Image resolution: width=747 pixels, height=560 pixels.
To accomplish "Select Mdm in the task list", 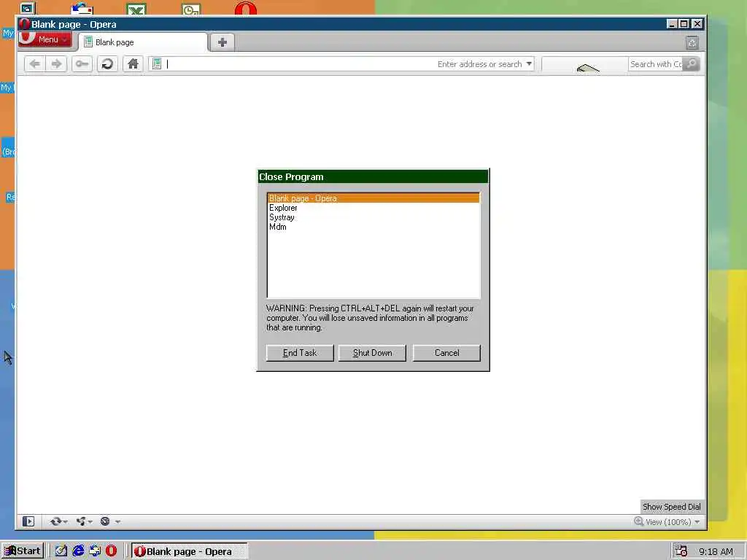I will [373, 227].
